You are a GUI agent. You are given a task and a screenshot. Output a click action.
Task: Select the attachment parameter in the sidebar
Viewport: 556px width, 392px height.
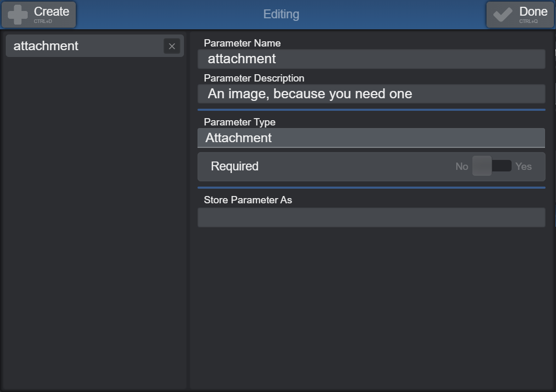point(78,46)
